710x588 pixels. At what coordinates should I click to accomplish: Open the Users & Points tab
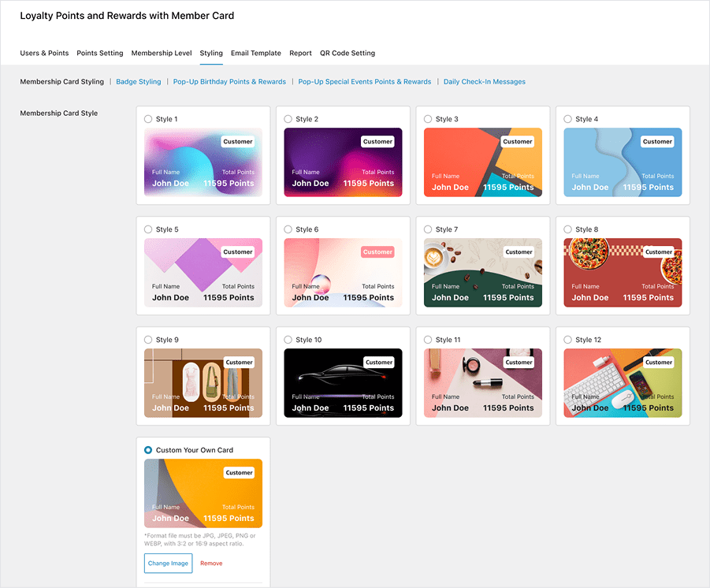coord(44,53)
